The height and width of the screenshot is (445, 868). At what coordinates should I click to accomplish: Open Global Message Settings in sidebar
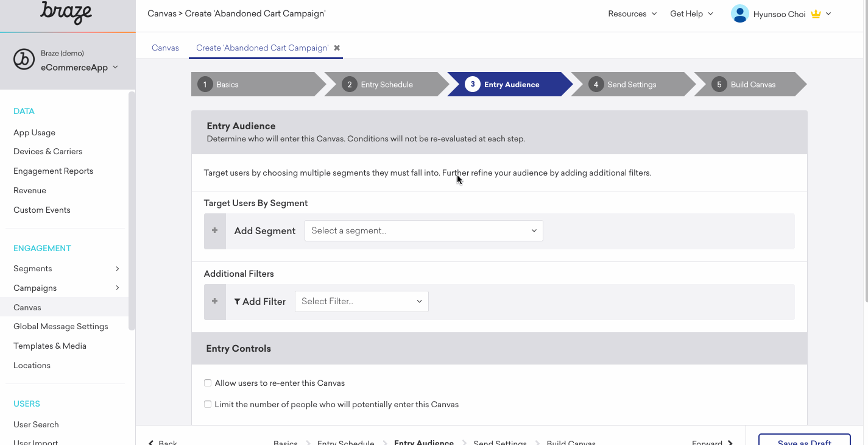coord(61,326)
